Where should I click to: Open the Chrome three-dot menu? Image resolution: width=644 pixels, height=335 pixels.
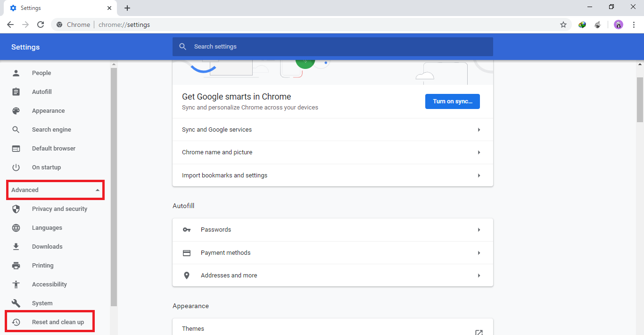point(634,25)
